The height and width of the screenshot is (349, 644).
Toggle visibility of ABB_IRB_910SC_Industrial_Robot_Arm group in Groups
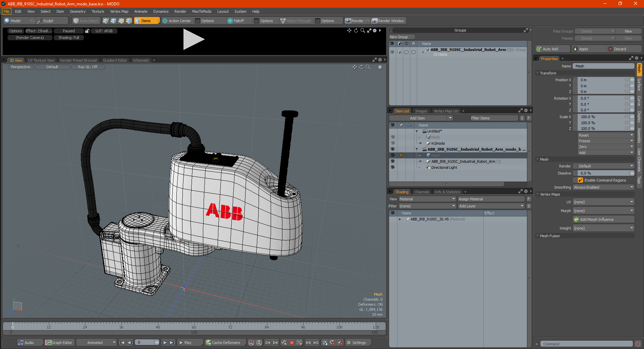pos(392,52)
